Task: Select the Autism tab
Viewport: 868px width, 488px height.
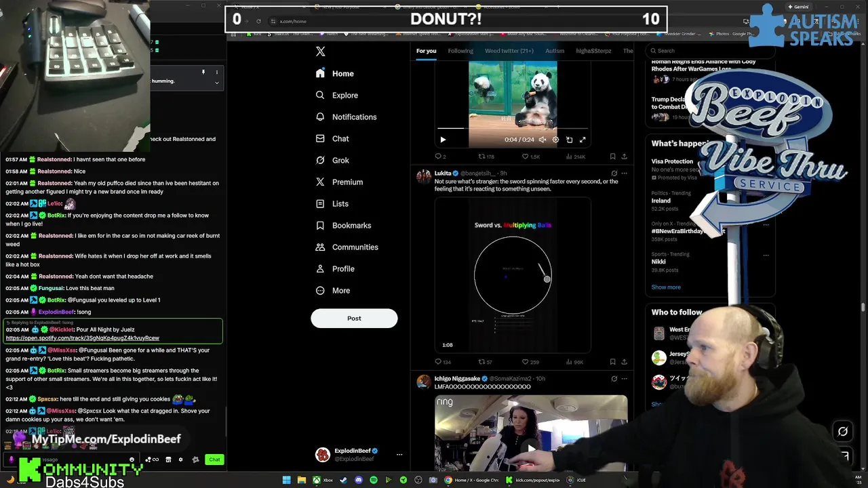Action: tap(555, 51)
